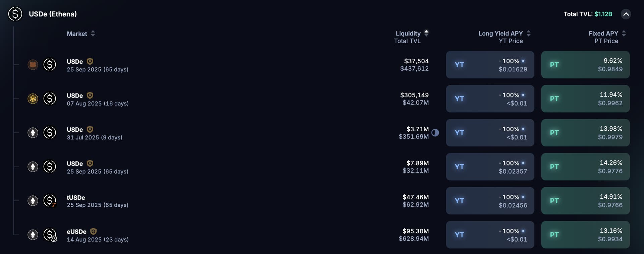Select YT button for eUSDe 14 Aug
Image resolution: width=644 pixels, height=254 pixels.
(490, 235)
